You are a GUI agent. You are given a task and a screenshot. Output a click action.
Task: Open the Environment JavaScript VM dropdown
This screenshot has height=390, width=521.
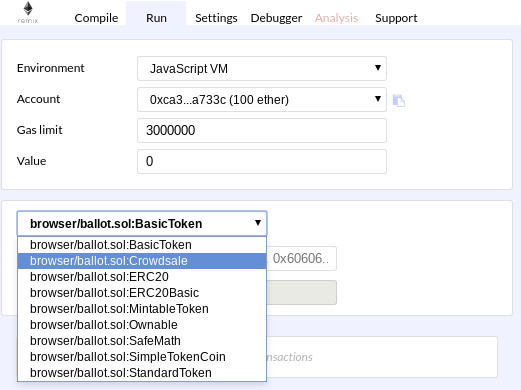262,68
